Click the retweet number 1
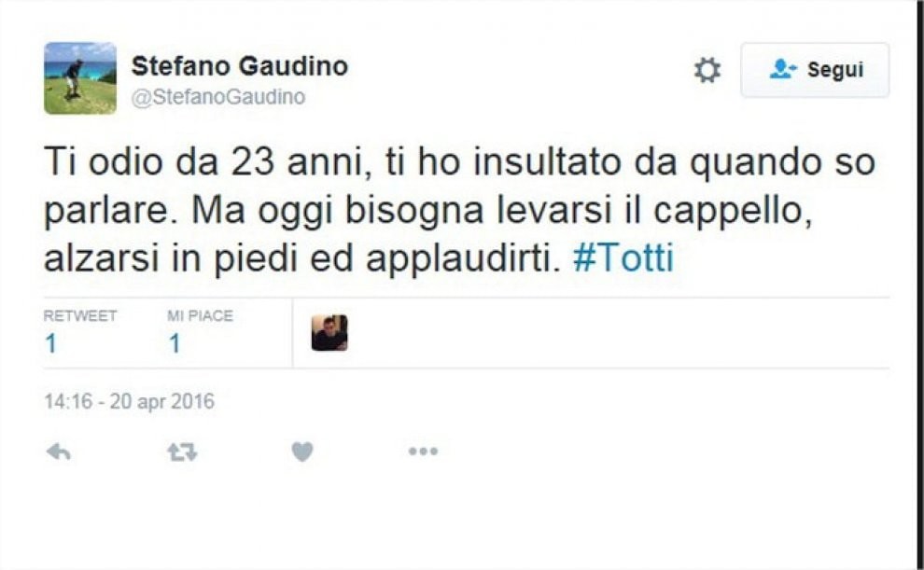 pos(50,343)
